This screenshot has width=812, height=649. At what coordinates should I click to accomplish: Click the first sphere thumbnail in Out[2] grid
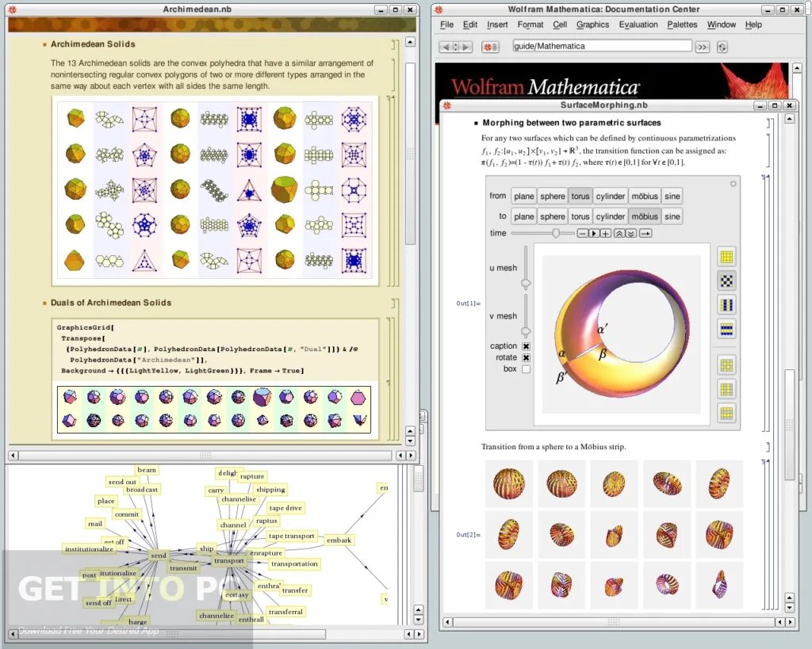508,483
